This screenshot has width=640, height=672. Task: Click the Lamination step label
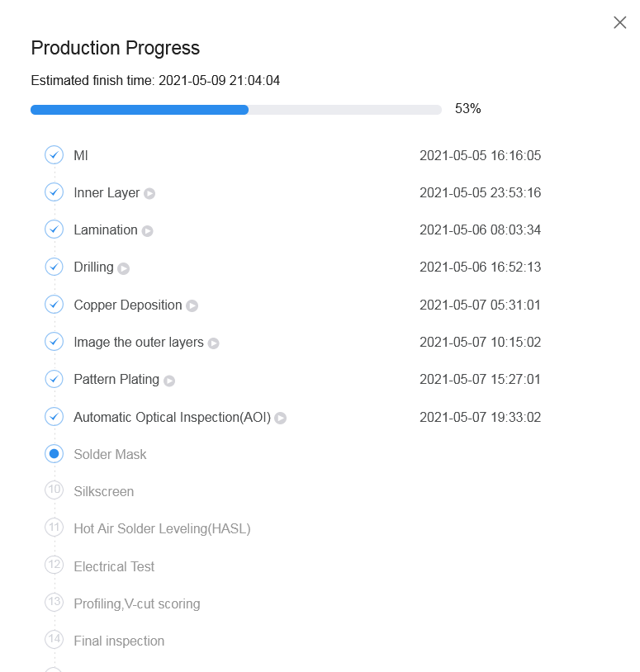click(x=106, y=230)
